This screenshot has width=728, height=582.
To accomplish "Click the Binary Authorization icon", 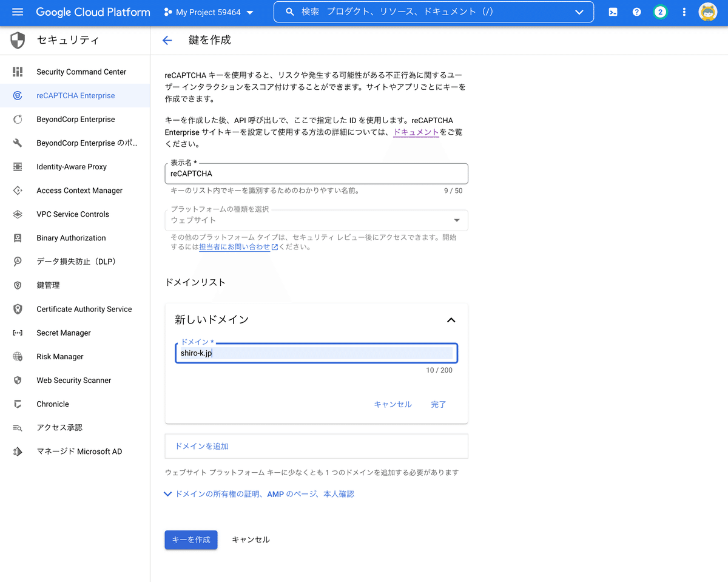I will click(x=18, y=238).
